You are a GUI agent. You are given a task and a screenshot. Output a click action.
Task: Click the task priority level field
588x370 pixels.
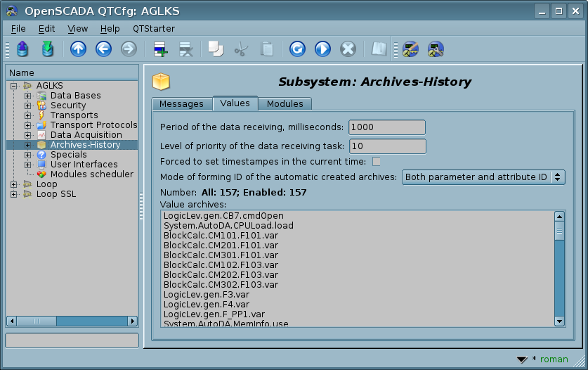[388, 146]
